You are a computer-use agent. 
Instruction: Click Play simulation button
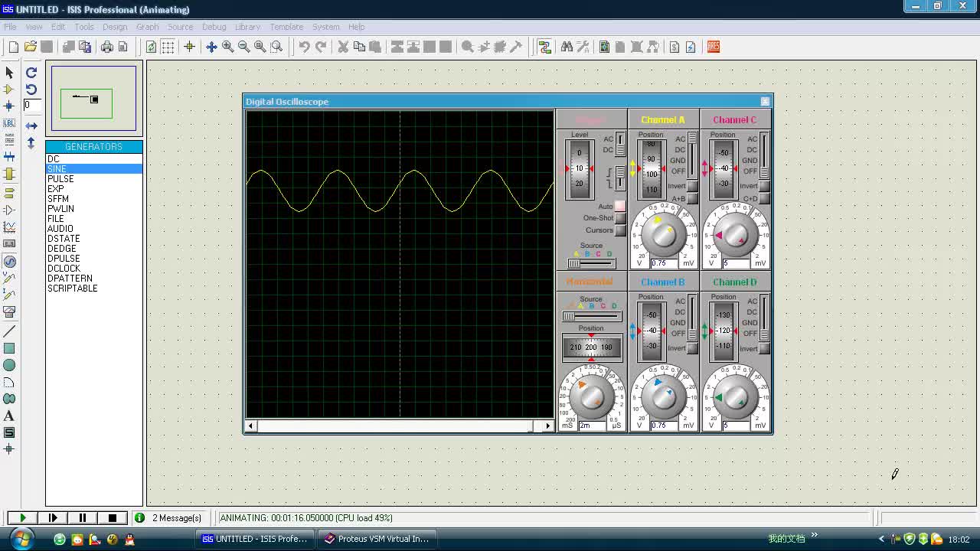point(22,518)
